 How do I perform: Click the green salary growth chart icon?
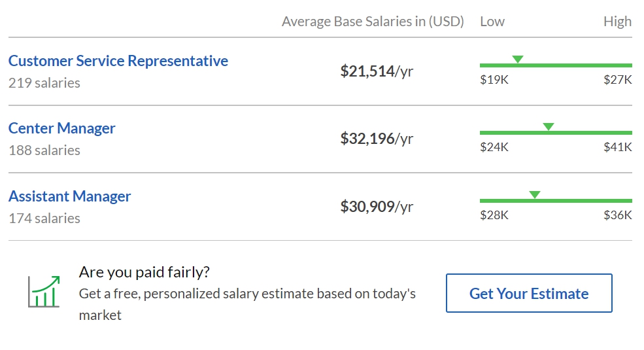click(44, 292)
